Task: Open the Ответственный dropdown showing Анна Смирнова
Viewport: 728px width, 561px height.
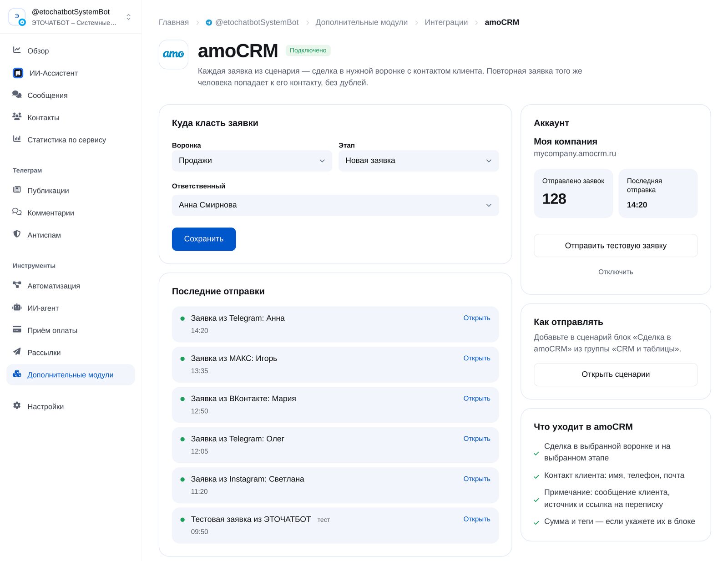Action: 335,205
